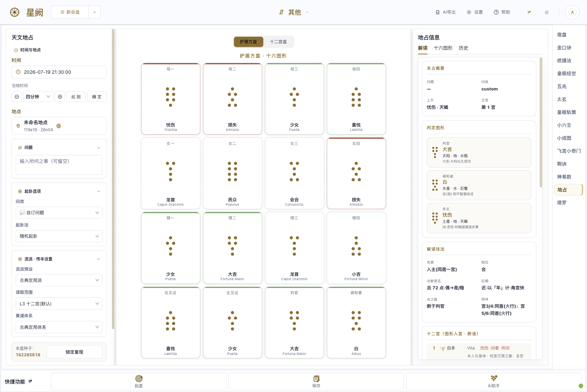Select the 右见证 喜悦 Laetitia card
The width and height of the screenshot is (587, 392).
click(171, 322)
